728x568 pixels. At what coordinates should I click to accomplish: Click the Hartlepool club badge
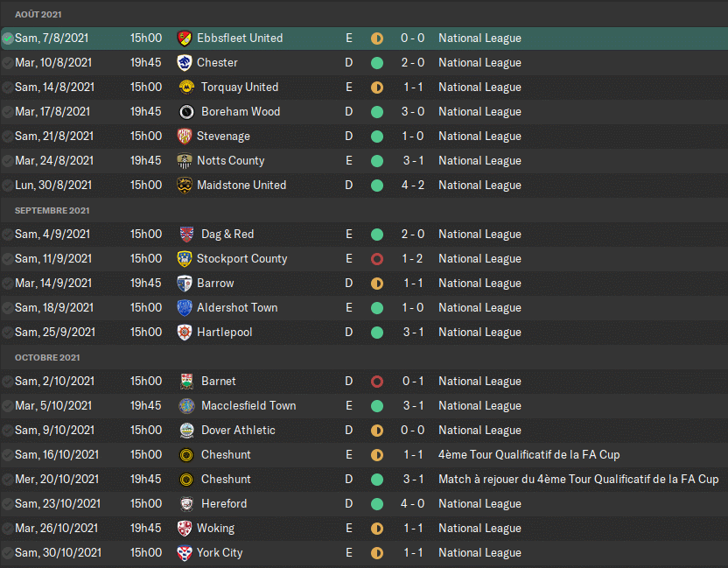[184, 333]
